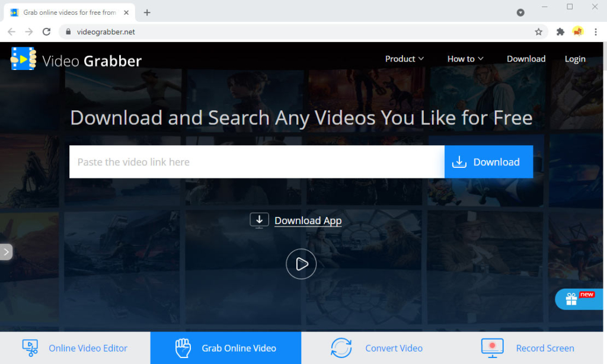This screenshot has height=364, width=607.
Task: Open the Extensions puzzle icon
Action: click(x=560, y=32)
